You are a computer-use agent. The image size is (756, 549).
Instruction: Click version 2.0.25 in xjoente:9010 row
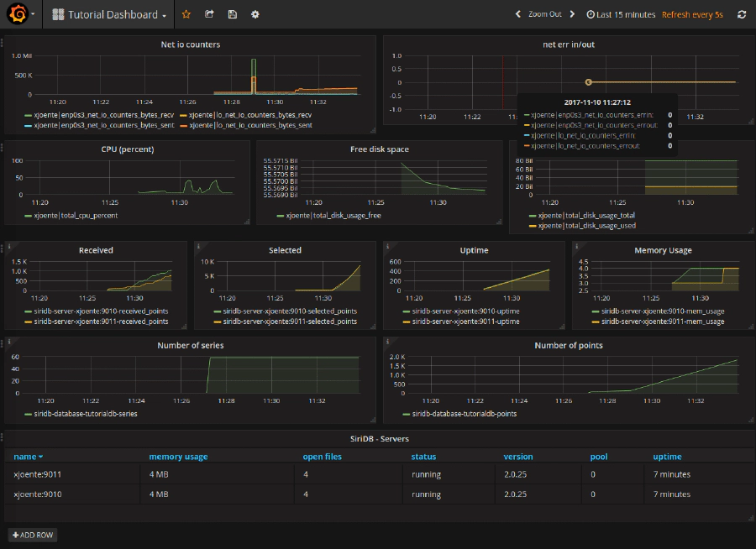tap(516, 494)
